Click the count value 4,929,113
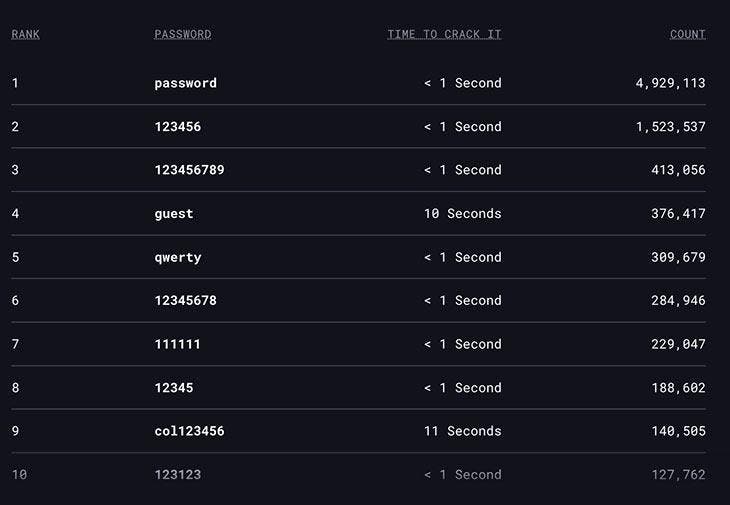The width and height of the screenshot is (730, 505). (670, 83)
